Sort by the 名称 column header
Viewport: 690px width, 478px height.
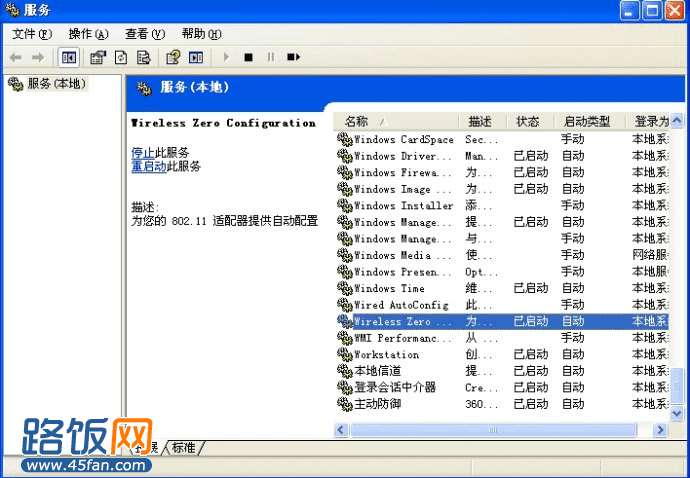[396, 121]
